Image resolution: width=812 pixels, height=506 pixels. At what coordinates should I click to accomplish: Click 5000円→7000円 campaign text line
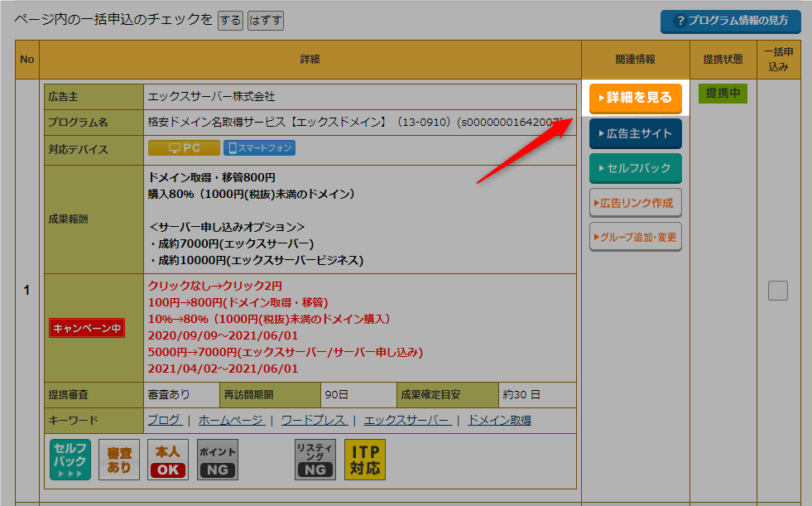[286, 352]
